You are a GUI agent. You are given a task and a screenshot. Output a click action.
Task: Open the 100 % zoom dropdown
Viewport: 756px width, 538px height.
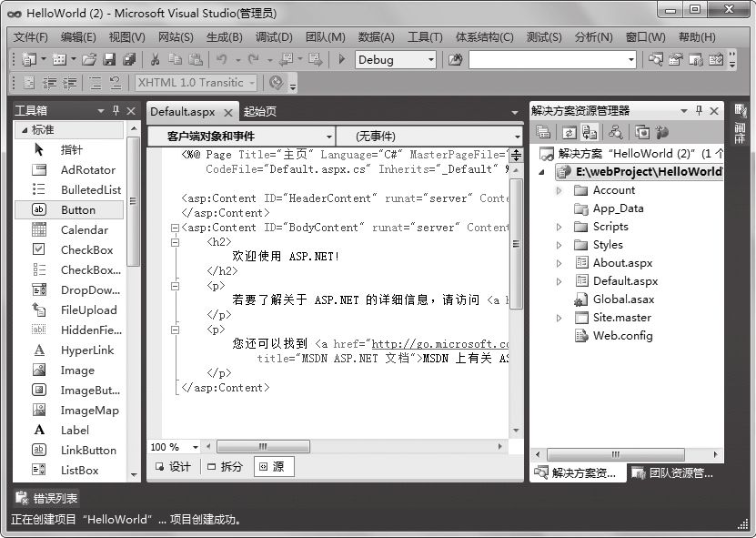[x=196, y=447]
